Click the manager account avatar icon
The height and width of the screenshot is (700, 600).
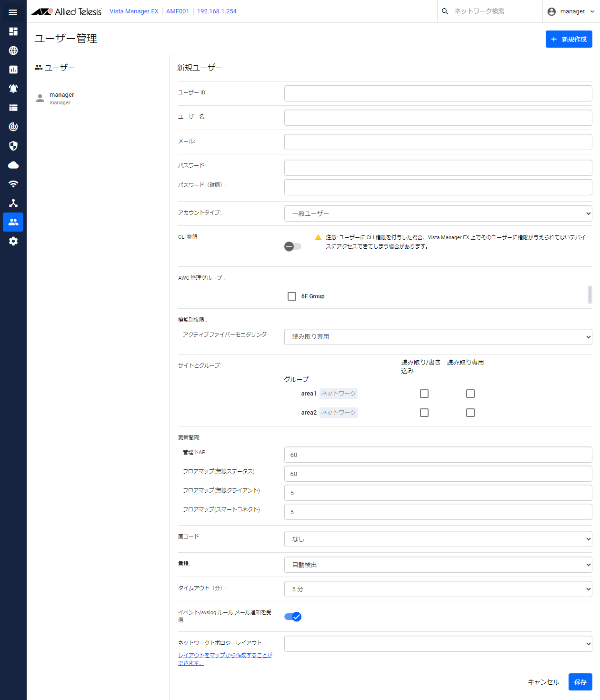551,11
